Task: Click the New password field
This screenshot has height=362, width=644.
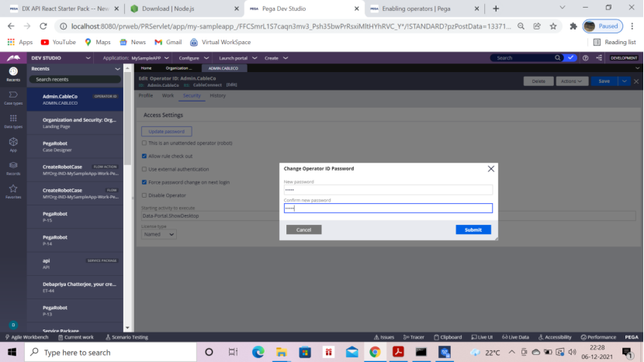Action: click(388, 190)
